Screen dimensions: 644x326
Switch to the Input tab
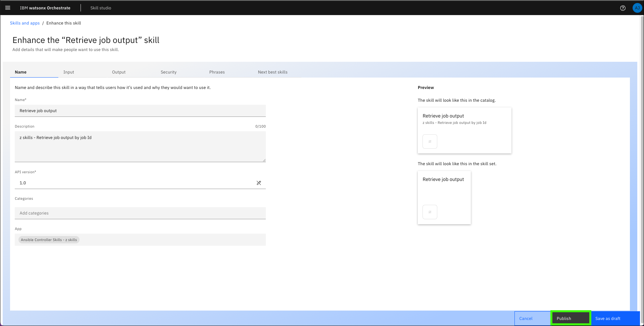pos(69,72)
